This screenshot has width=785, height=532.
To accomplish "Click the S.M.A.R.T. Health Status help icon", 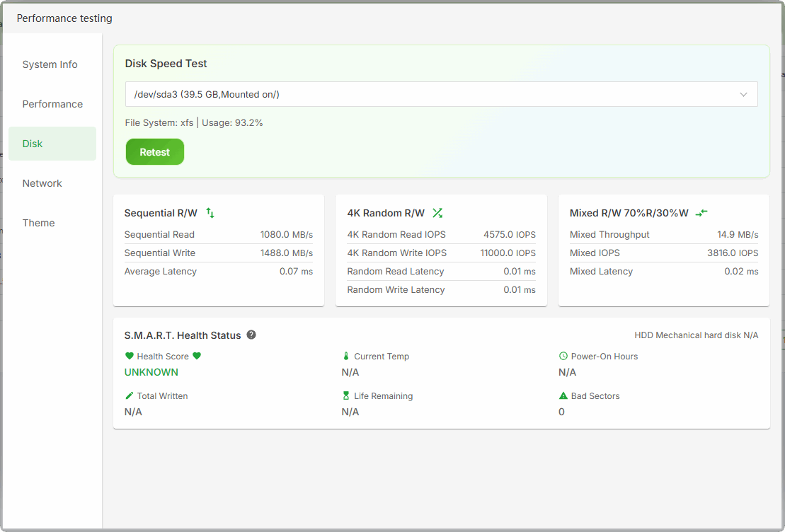I will click(251, 335).
